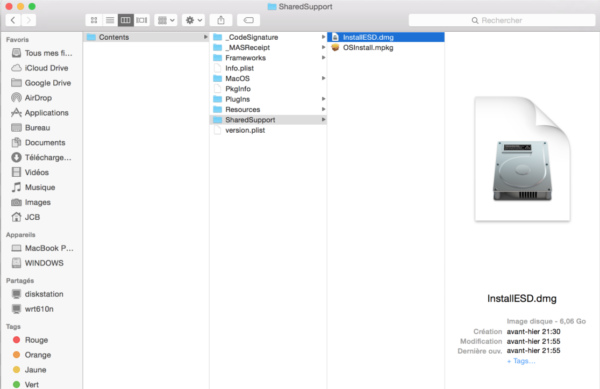This screenshot has width=600, height=389.
Task: Open the arrange items dropdown
Action: [166, 20]
